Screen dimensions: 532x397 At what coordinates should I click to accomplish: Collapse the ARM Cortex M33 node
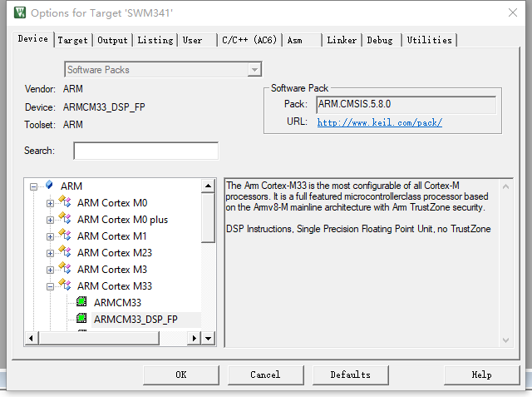click(x=50, y=286)
